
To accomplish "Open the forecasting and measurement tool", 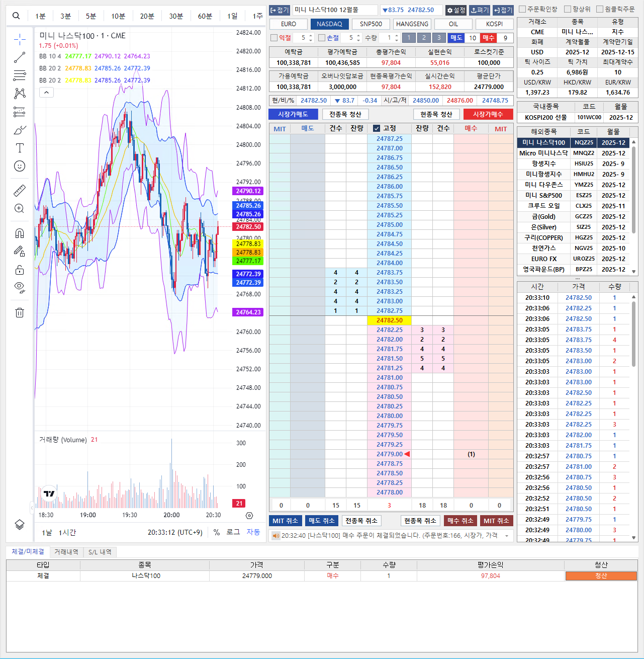I will 20,112.
